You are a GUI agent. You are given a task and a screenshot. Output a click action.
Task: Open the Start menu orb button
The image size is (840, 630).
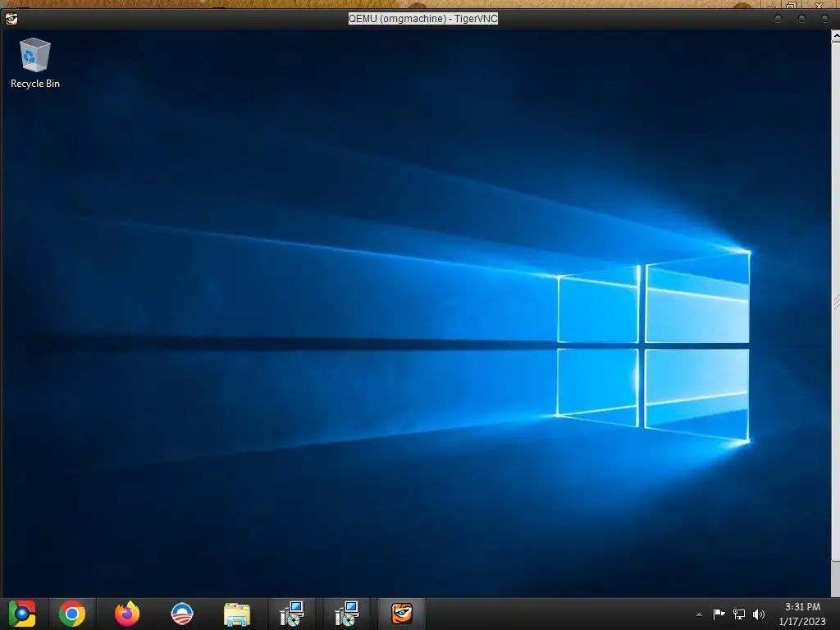coord(22,614)
